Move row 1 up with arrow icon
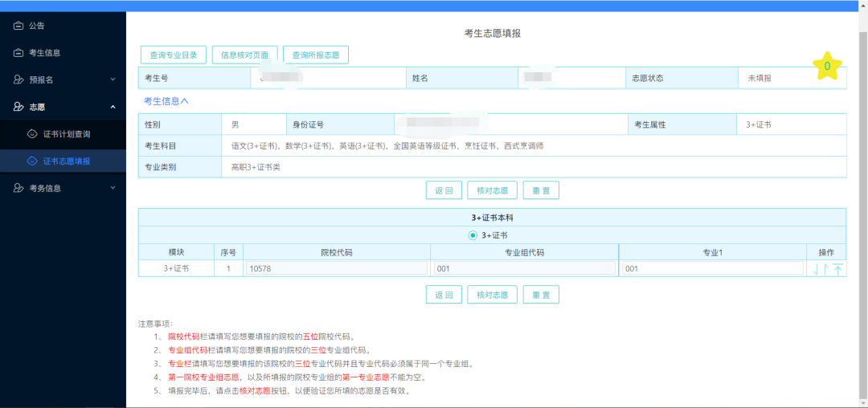The image size is (868, 408). pyautogui.click(x=826, y=269)
